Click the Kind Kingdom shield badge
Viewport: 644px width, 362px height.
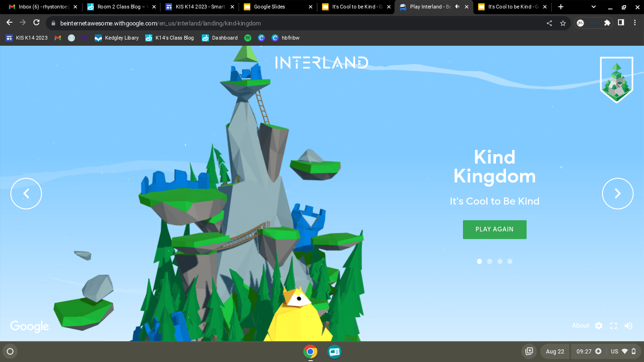coord(617,80)
